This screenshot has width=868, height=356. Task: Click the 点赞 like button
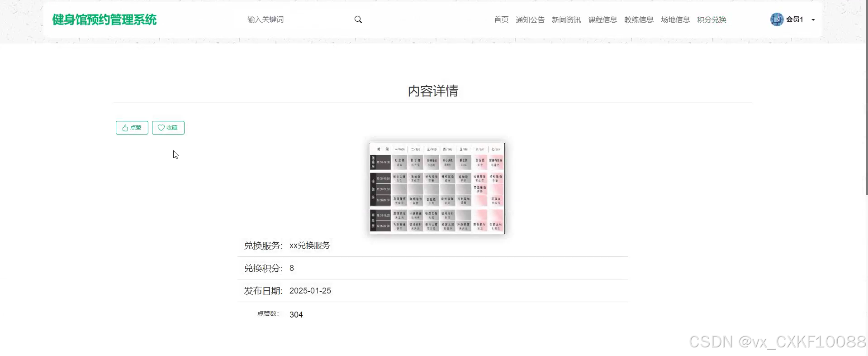(132, 128)
